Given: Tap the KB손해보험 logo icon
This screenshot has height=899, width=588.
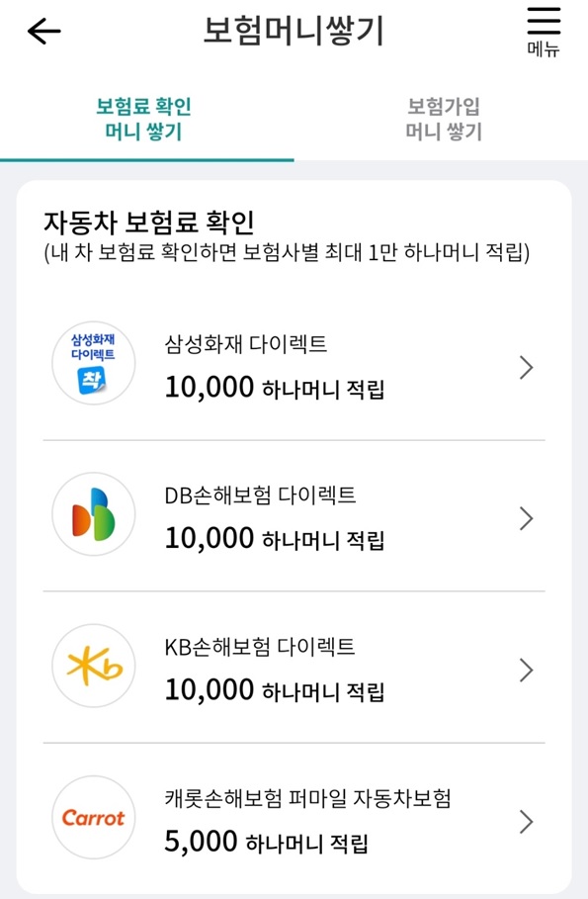Looking at the screenshot, I should 94,666.
